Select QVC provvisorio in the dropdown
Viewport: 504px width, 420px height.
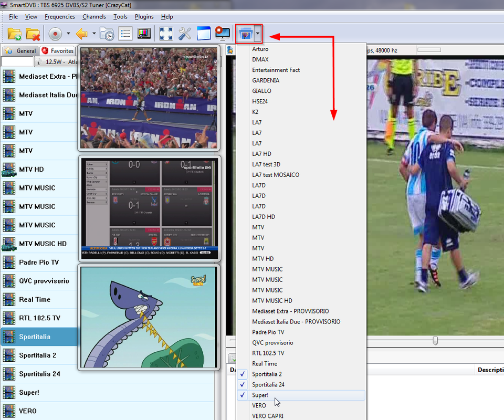pyautogui.click(x=300, y=342)
